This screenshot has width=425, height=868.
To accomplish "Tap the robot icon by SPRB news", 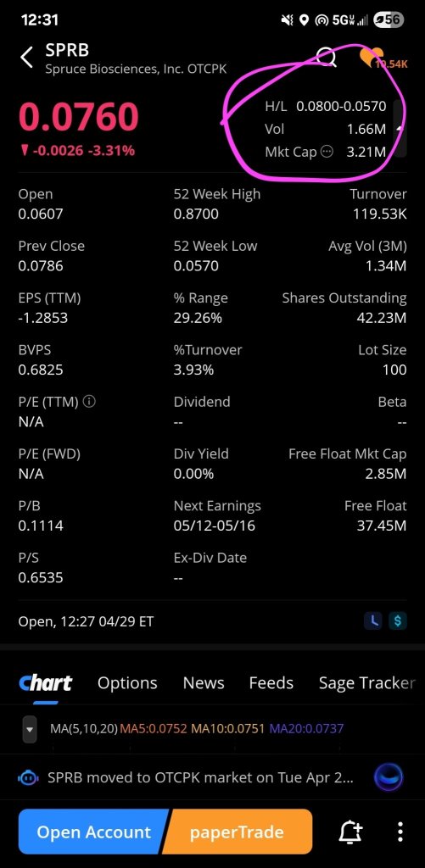I will [29, 778].
